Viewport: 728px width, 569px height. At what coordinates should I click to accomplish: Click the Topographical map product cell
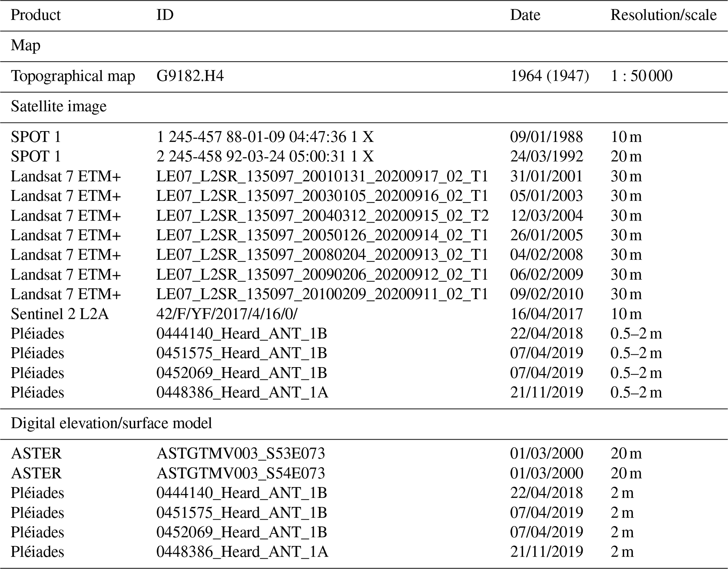point(73,76)
